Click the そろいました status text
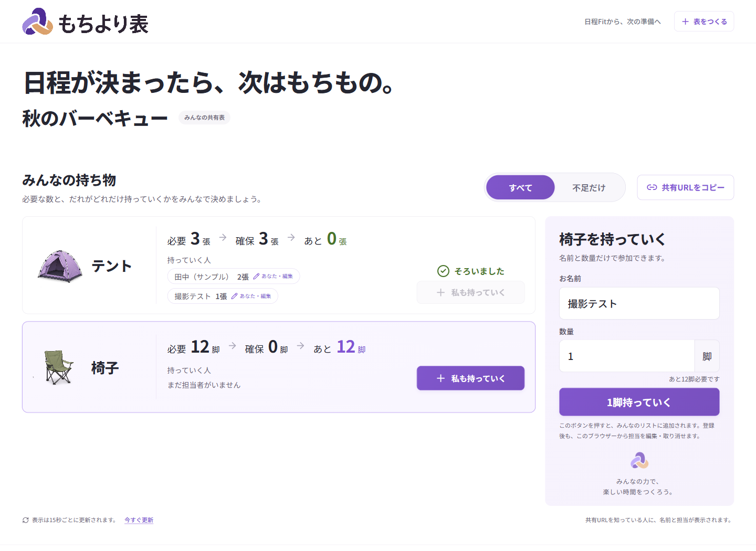Screen dimensions: 756x551 [479, 271]
